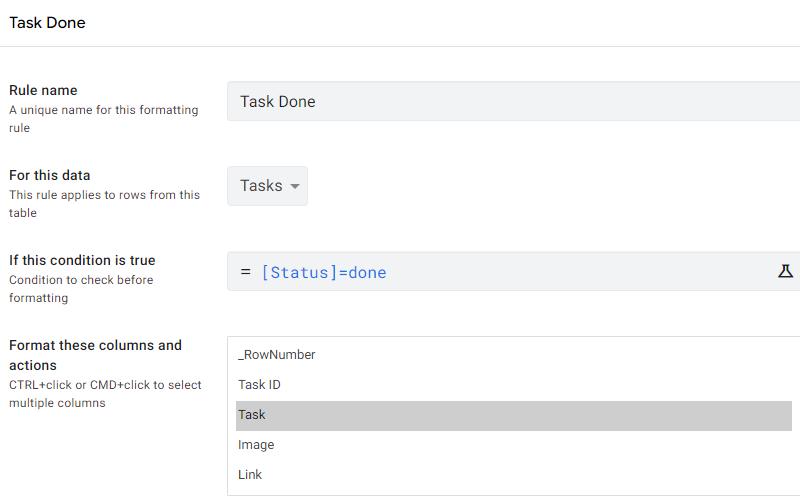Click the Task Done page heading
800x502 pixels.
[47, 23]
